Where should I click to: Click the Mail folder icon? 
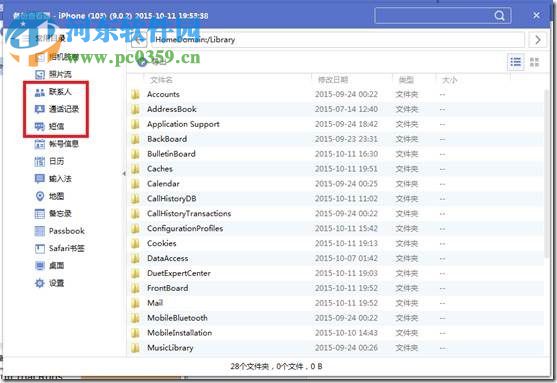click(135, 303)
